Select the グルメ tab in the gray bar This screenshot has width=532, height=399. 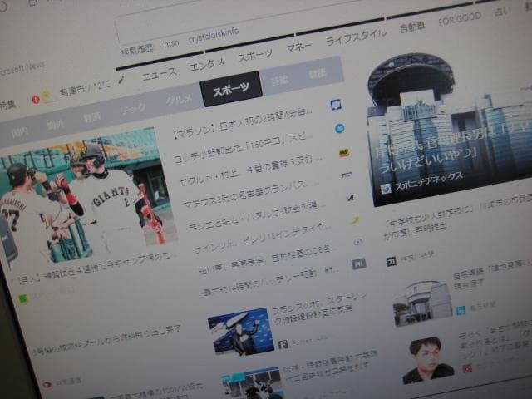(x=180, y=100)
